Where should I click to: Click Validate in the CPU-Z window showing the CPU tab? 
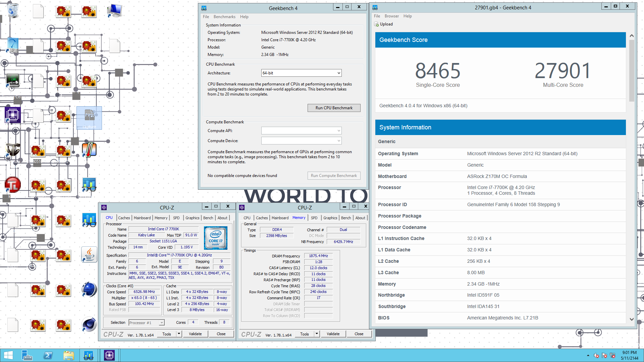click(x=195, y=334)
